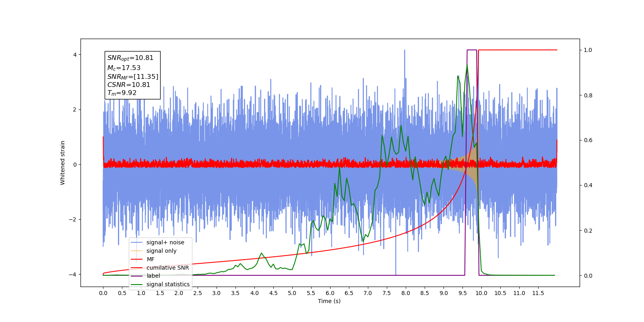
Task: Click the blue line sample for signal+ noise
Action: point(137,242)
